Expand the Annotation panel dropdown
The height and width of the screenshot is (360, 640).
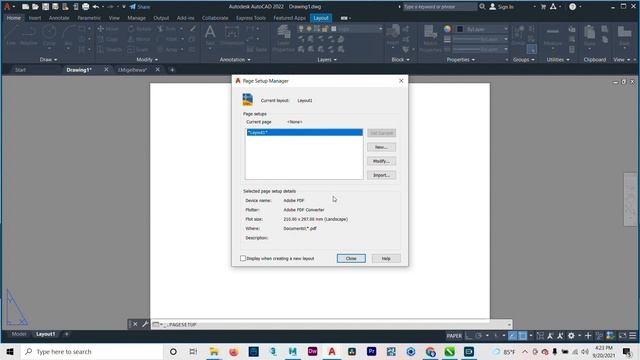[x=235, y=60]
